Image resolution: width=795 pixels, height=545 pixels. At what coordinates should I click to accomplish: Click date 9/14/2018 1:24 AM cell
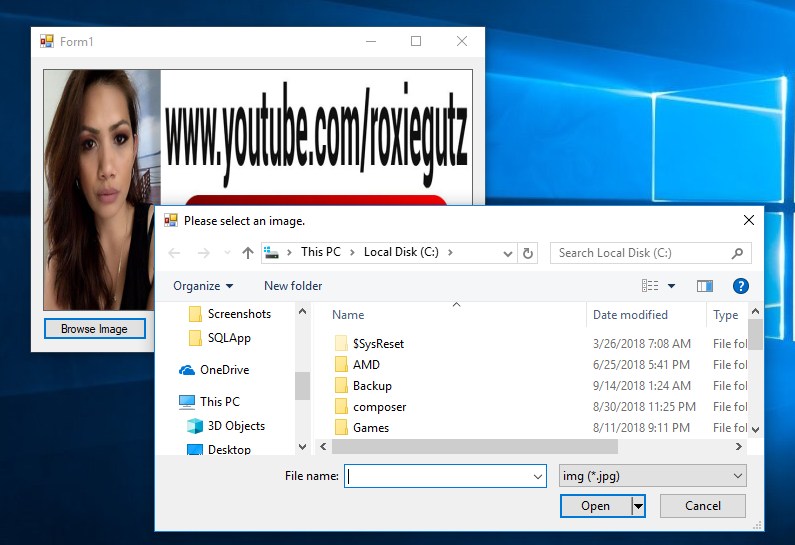(x=641, y=386)
